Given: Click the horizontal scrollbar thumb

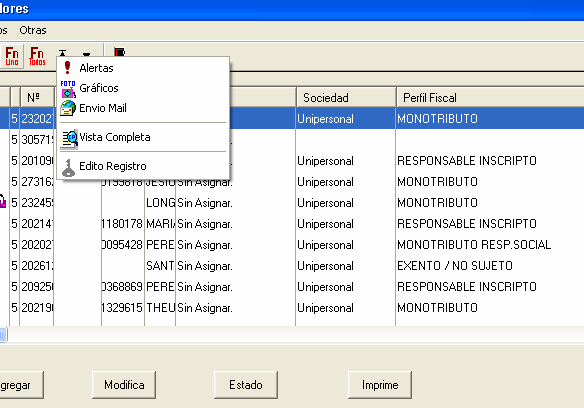Looking at the screenshot, I should pyautogui.click(x=3, y=334).
